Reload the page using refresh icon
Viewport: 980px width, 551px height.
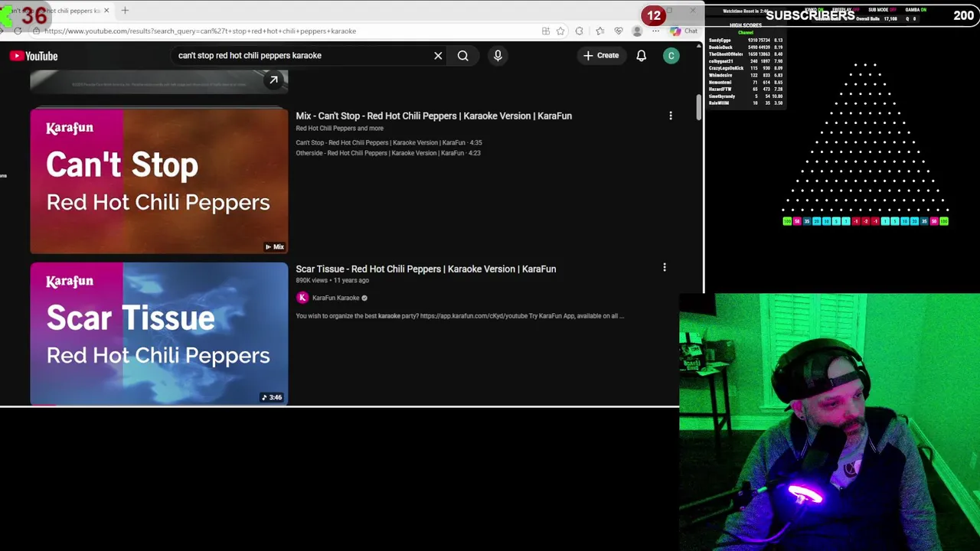18,31
